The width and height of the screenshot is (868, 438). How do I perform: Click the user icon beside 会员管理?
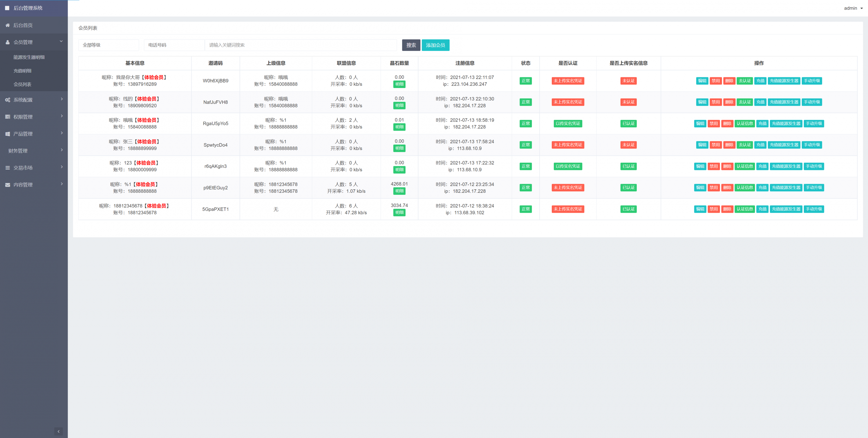tap(8, 42)
